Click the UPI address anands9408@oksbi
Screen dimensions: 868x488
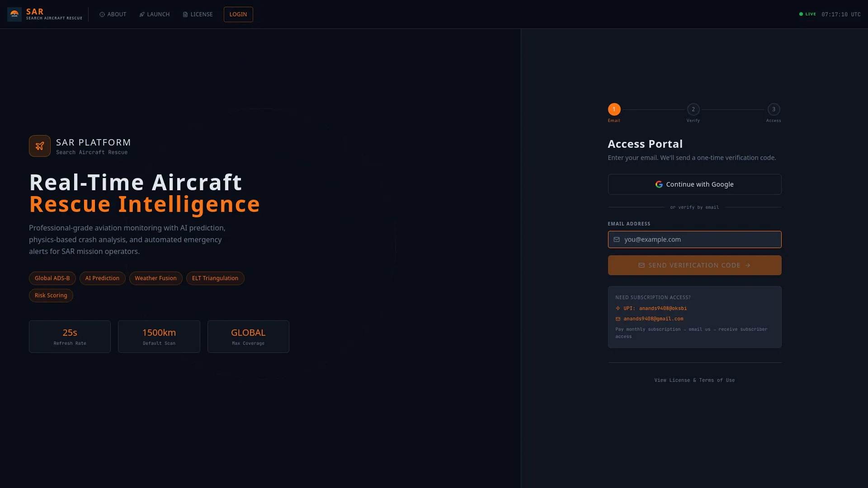tap(663, 308)
